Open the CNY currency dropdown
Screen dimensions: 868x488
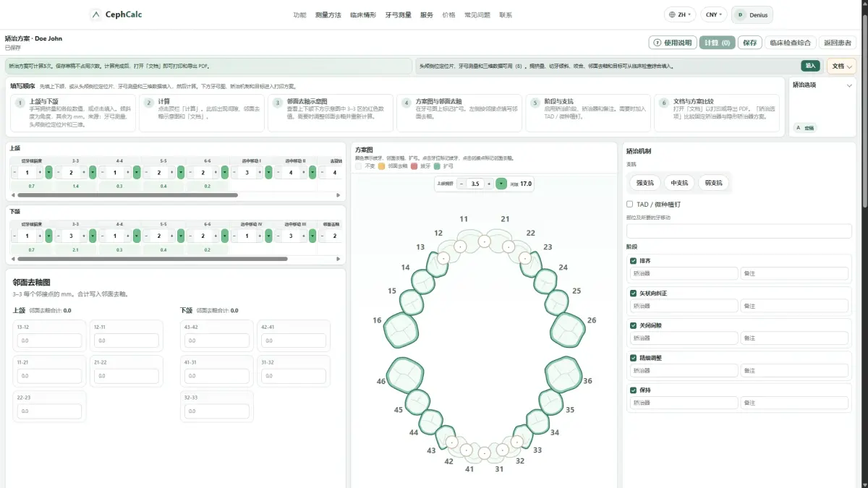point(714,14)
